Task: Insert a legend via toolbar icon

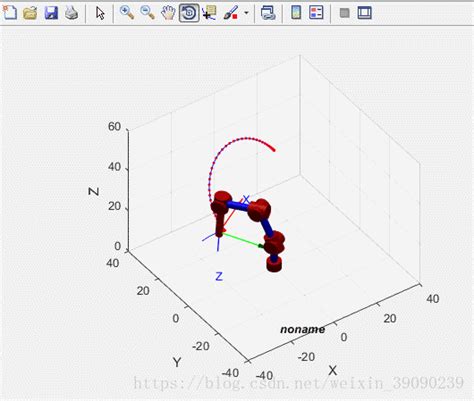Action: [316, 13]
